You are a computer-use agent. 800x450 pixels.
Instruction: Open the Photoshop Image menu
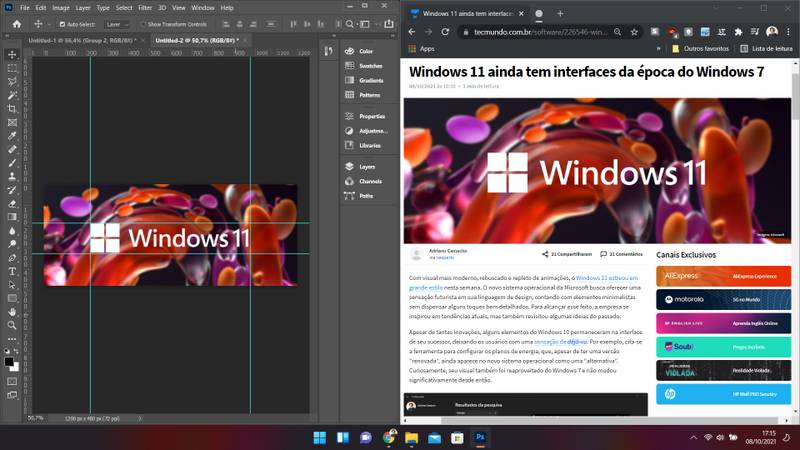[61, 8]
